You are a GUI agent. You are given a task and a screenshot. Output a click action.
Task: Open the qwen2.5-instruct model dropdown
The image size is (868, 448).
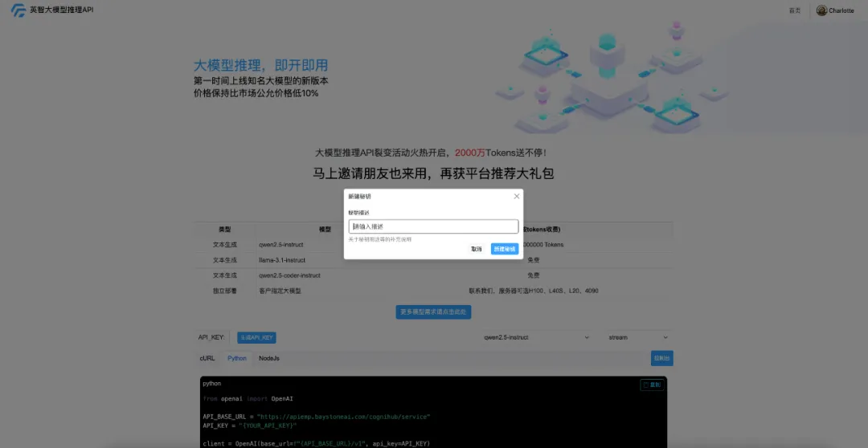(536, 337)
